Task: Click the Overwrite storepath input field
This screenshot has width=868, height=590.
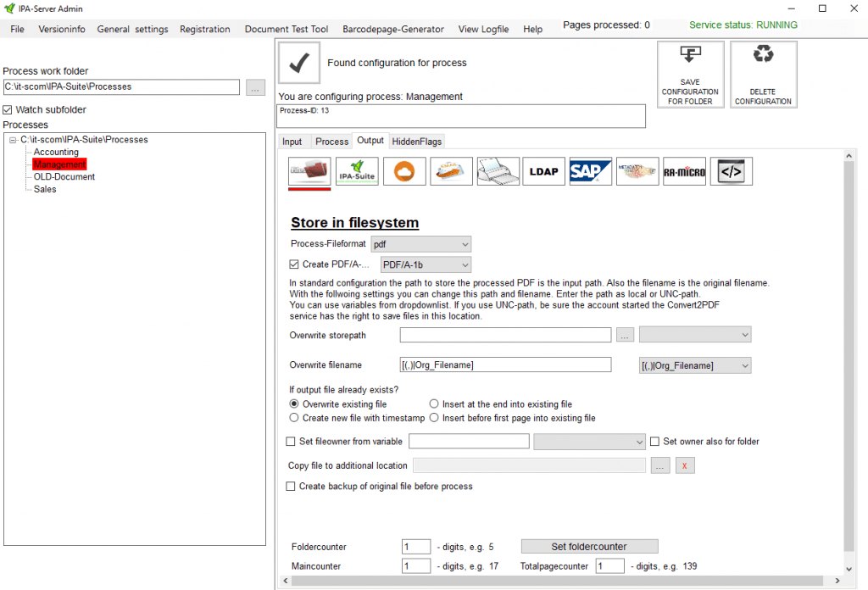Action: 505,334
